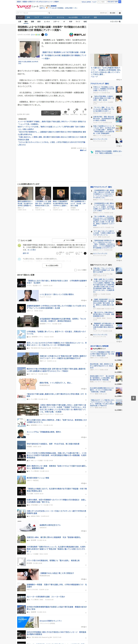Select the 速報 tab
This screenshot has height=644, width=138.
point(28,17)
